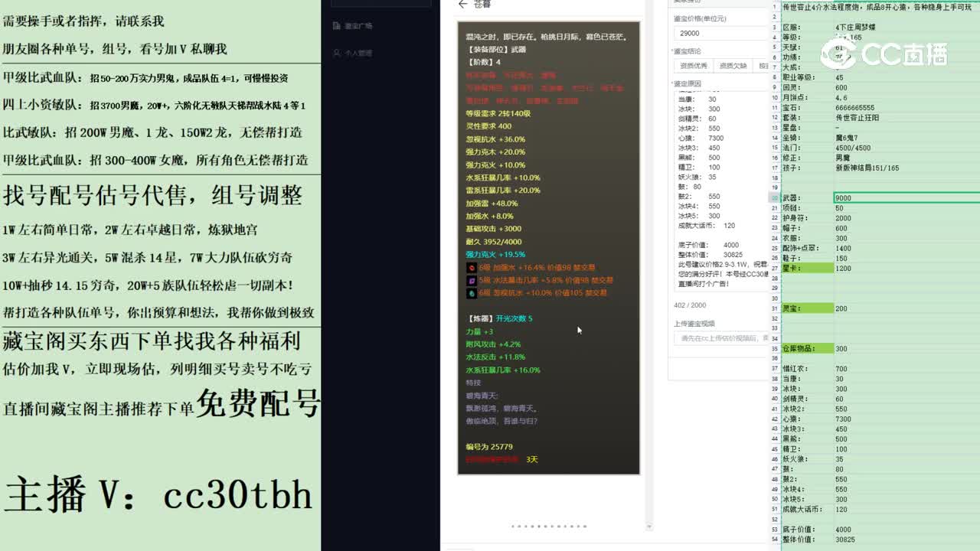The image size is (980, 551).
Task: Select the 坐骑 value 魔6鬼7
Action: coord(847,138)
